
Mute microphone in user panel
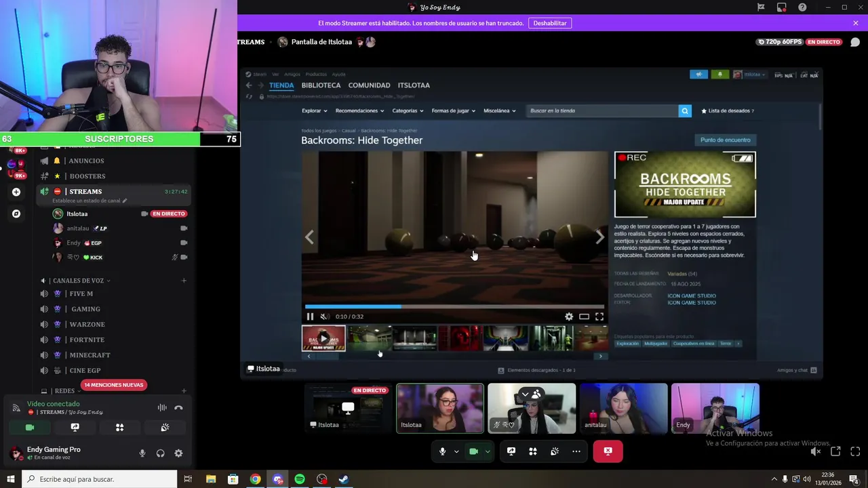point(142,453)
